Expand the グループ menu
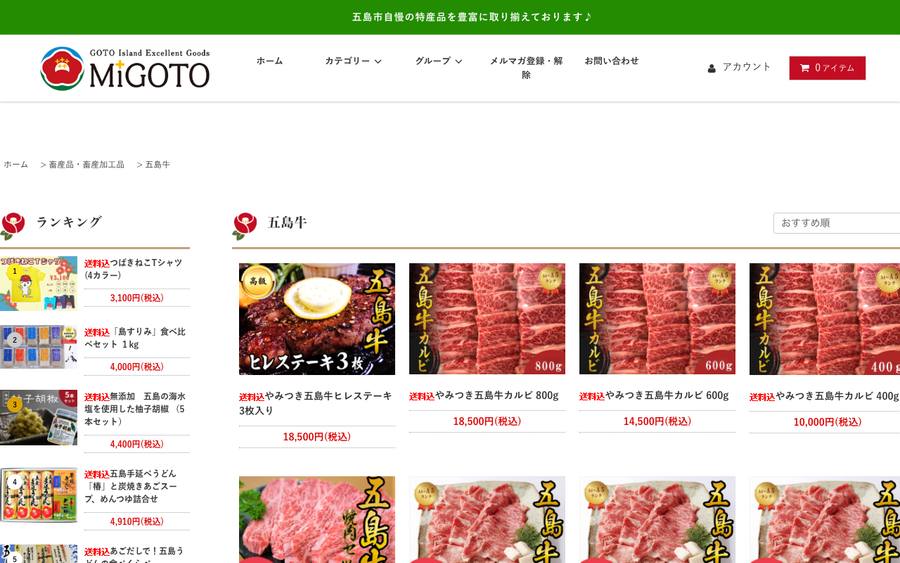This screenshot has width=900, height=563. point(439,61)
